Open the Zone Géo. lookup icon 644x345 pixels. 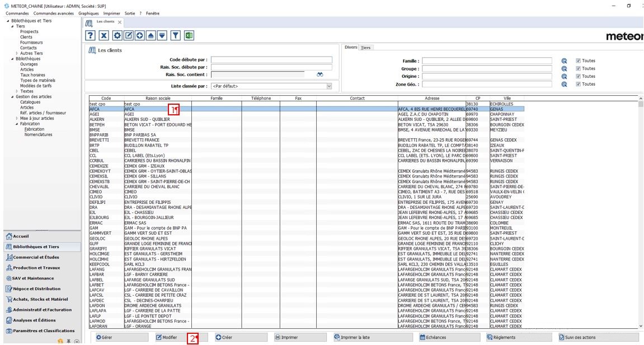(x=565, y=85)
